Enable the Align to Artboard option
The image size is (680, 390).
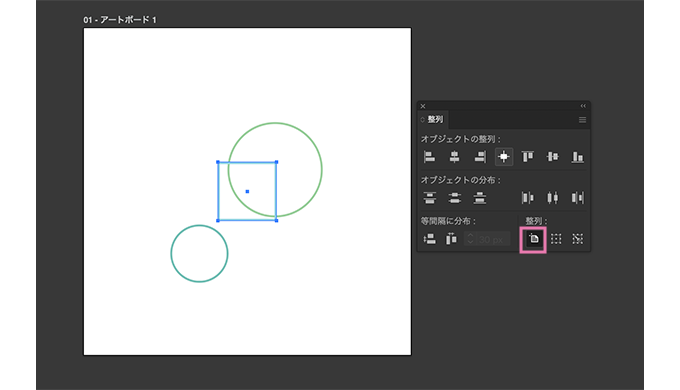(533, 239)
